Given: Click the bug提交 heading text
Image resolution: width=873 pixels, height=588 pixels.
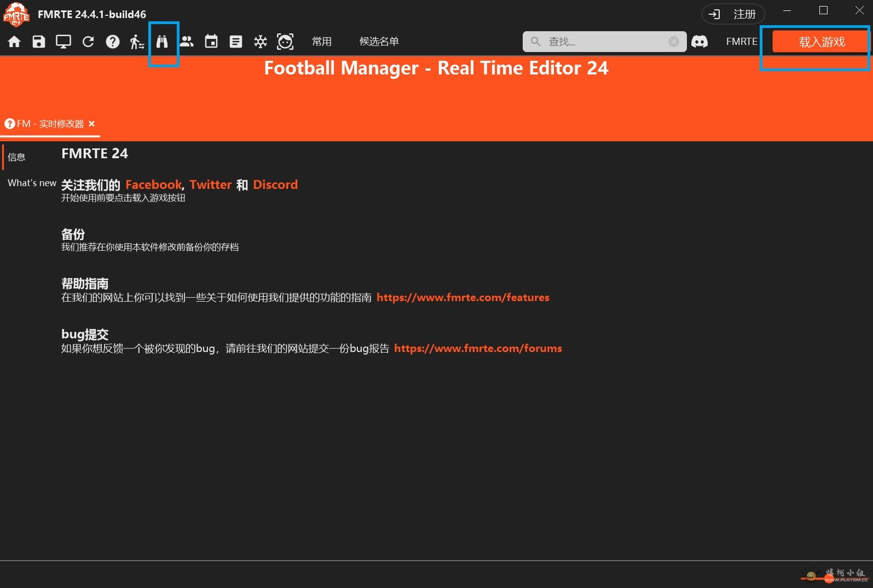Looking at the screenshot, I should tap(85, 334).
